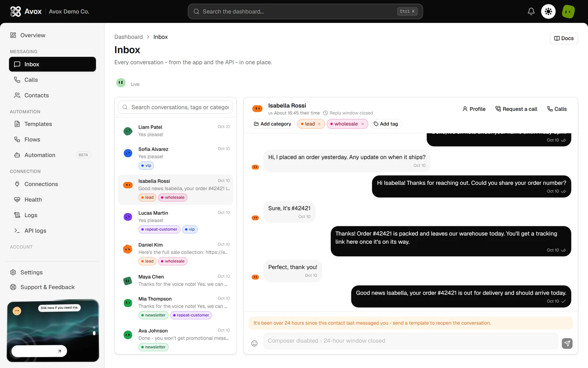Open Ava Johnson's conversation
This screenshot has height=368, width=588.
pos(176,339)
